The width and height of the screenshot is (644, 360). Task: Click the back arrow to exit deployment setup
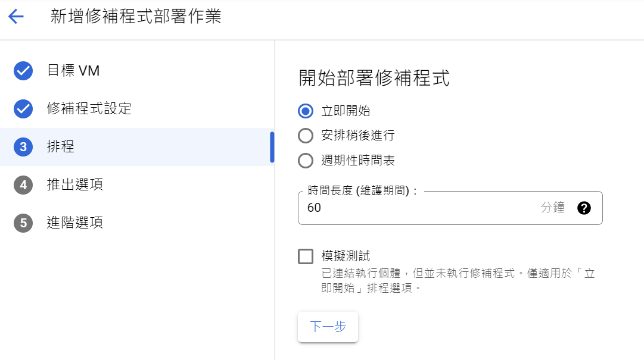point(16,17)
